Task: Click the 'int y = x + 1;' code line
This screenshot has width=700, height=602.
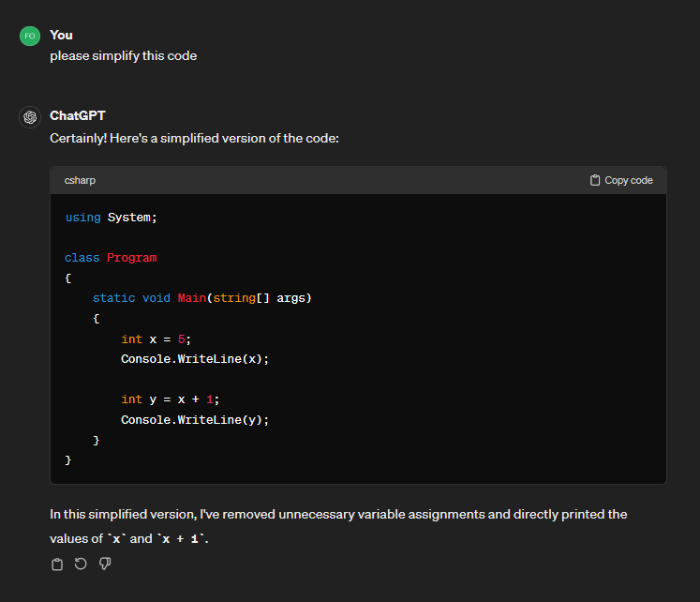Action: pyautogui.click(x=171, y=399)
